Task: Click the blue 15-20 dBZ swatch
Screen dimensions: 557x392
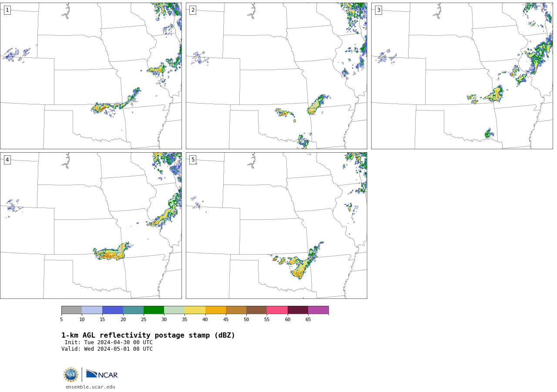Action: click(x=113, y=310)
